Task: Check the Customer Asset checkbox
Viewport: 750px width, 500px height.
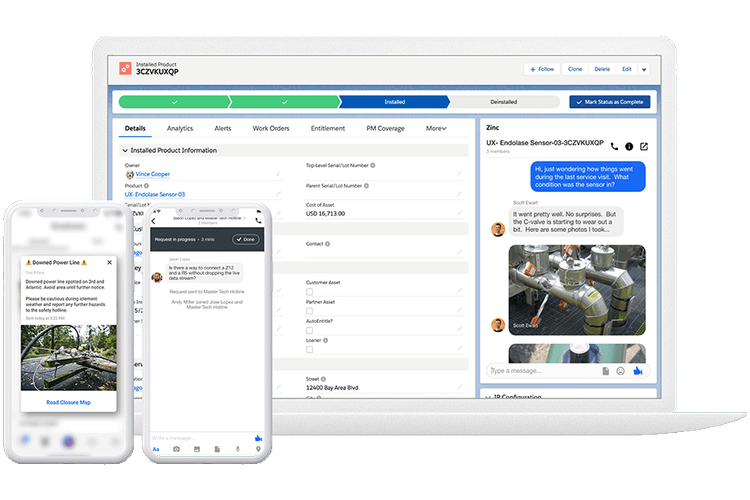Action: tap(309, 291)
